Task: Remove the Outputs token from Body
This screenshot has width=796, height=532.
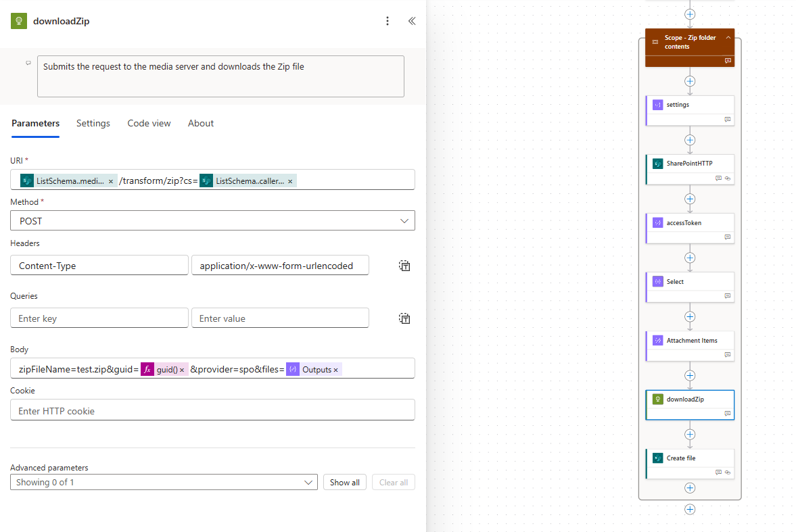Action: (x=335, y=370)
